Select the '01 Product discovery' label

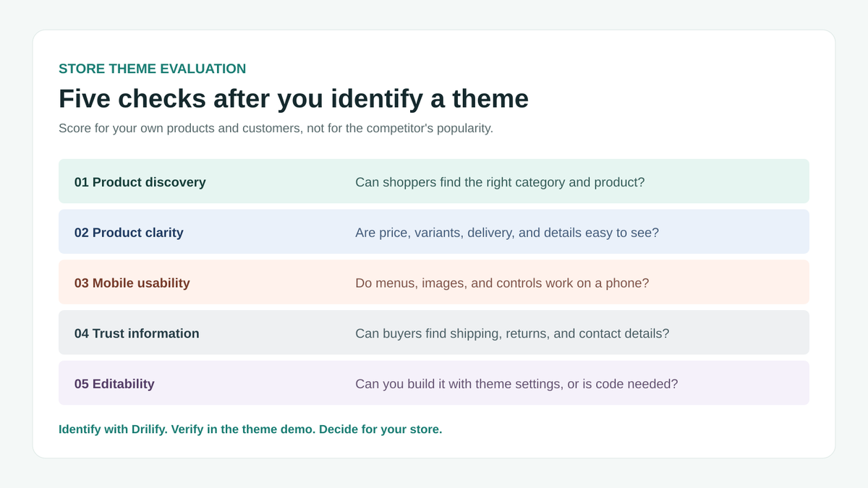point(140,182)
